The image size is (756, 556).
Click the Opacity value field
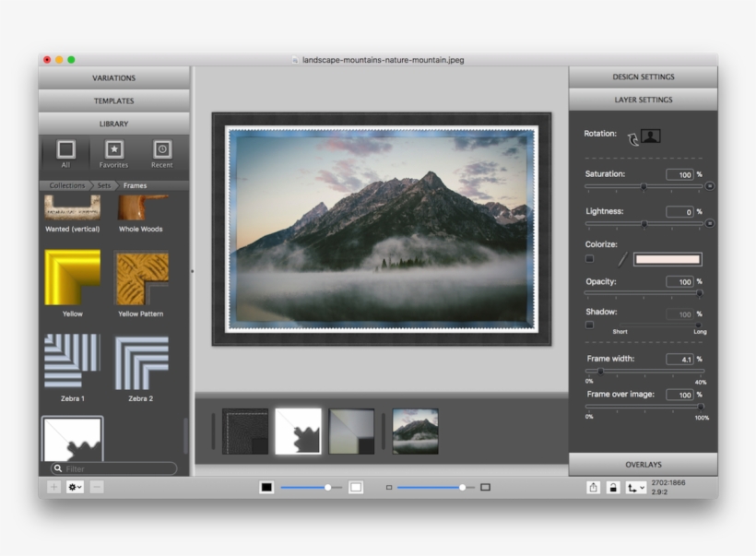679,281
